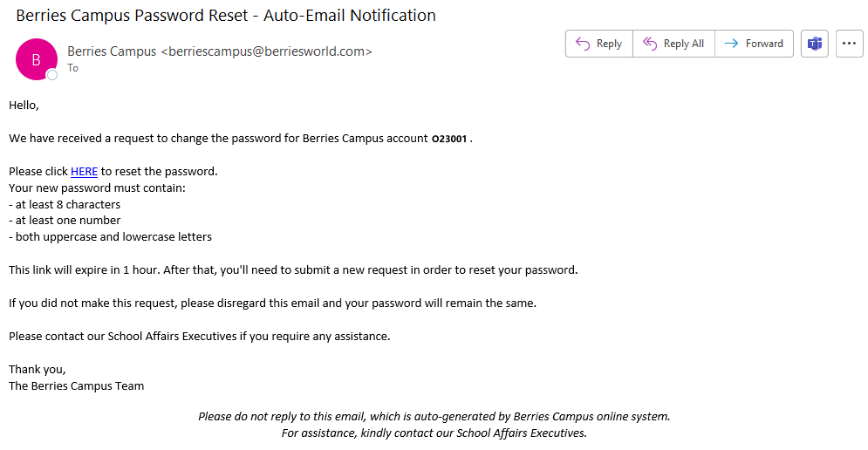
Task: Click the email subject line title
Action: coord(226,16)
